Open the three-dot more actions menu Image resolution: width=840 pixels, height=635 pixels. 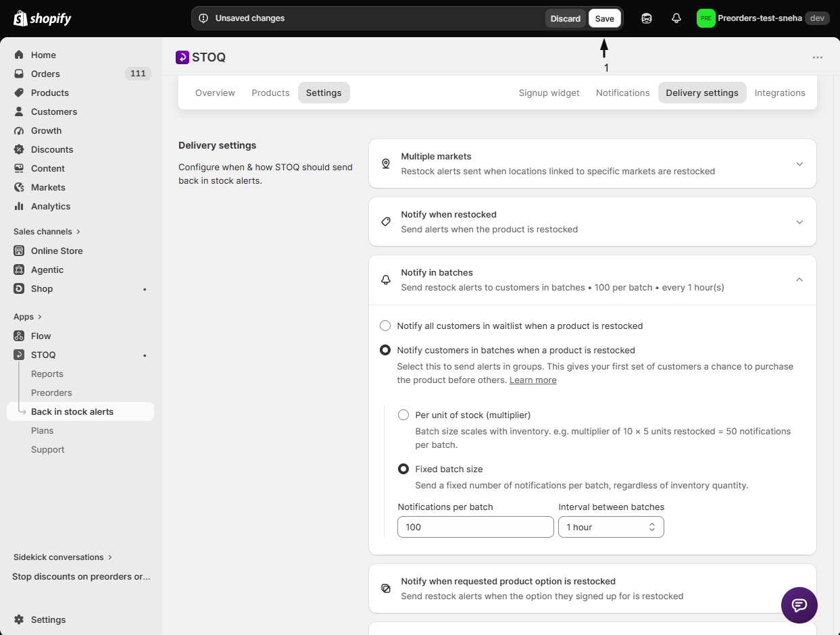tap(818, 57)
